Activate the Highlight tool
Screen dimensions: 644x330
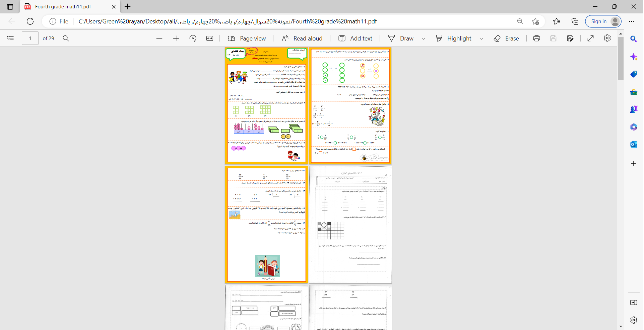[x=453, y=38]
